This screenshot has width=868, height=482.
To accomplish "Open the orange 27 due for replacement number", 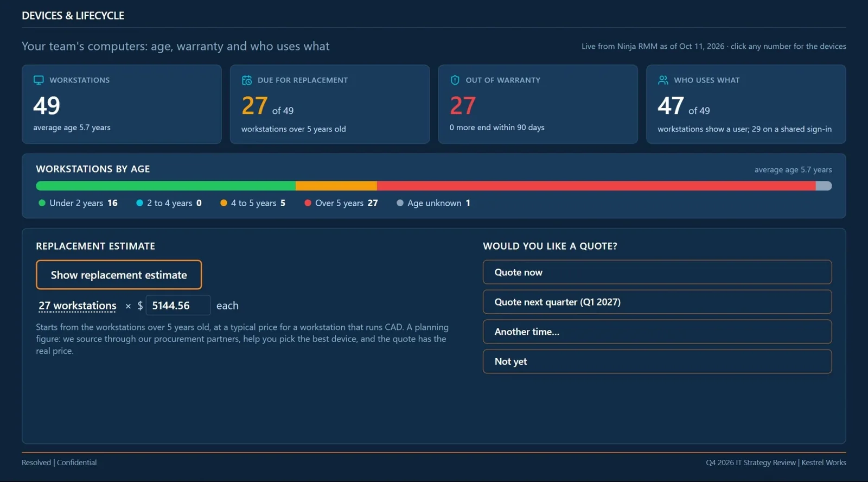I will [254, 105].
